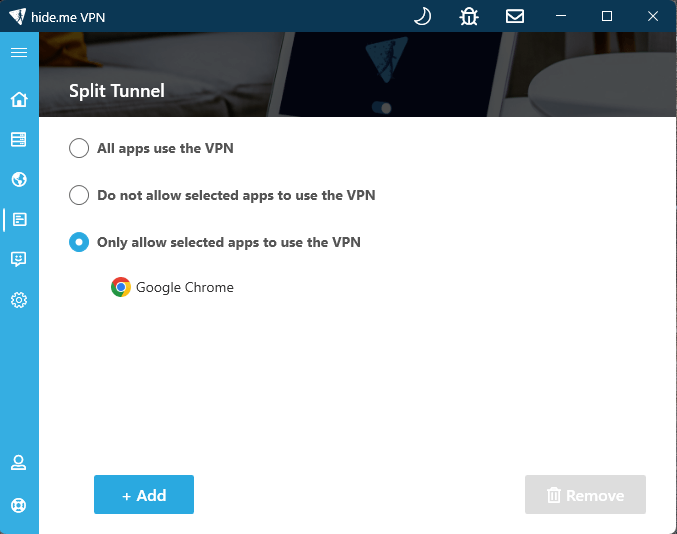Open the hamburger menu in the sidebar
The image size is (677, 534).
(x=19, y=52)
